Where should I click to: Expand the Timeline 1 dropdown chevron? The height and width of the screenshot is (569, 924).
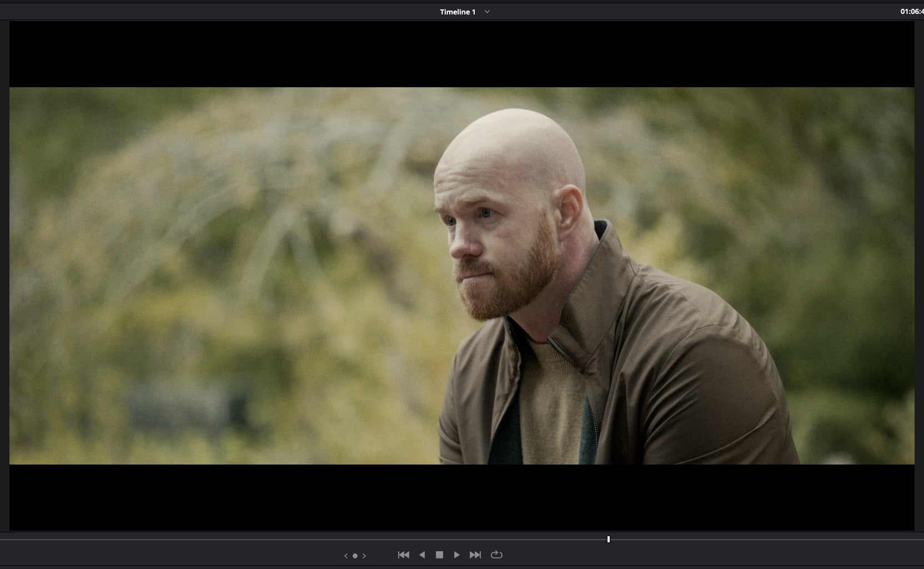coord(487,12)
